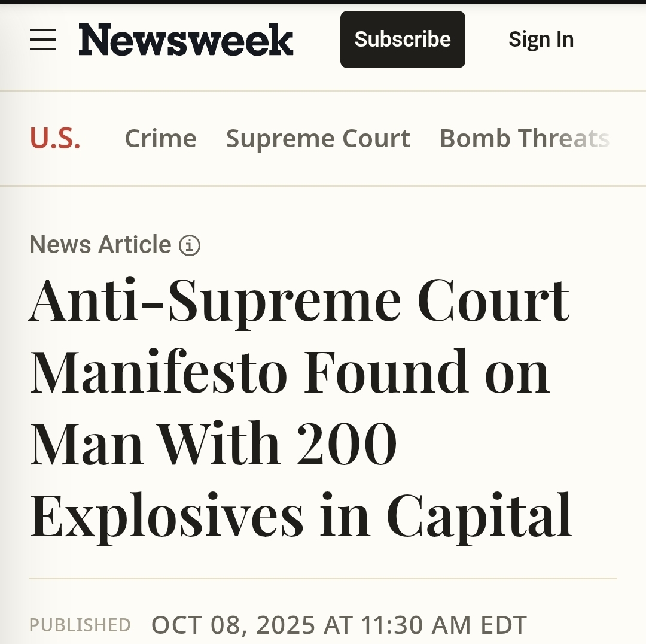Click the 11:30 AM EDT publish time
This screenshot has width=646, height=644.
click(x=444, y=625)
